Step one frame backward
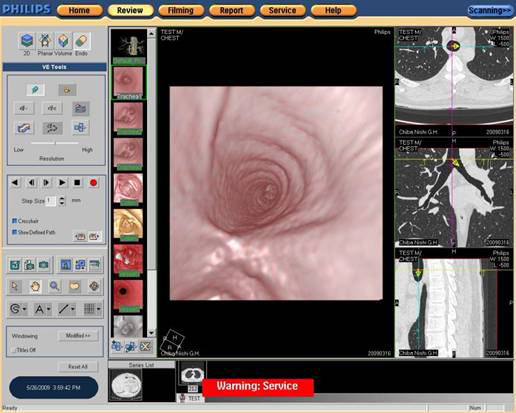Viewport: 516px width, 413px height. (x=31, y=183)
